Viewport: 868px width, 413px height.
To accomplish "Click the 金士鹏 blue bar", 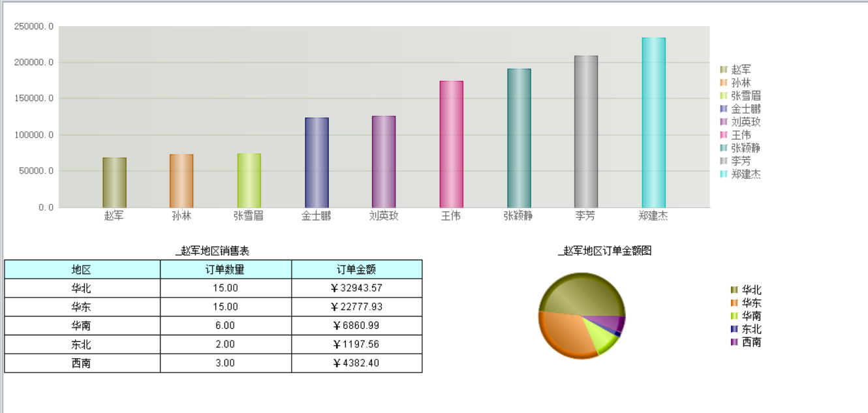I will point(317,163).
